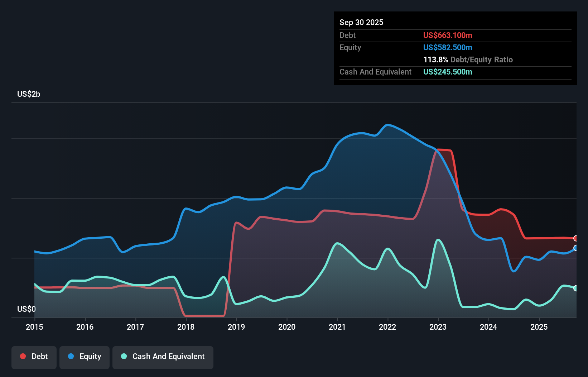Image resolution: width=588 pixels, height=377 pixels.
Task: Expand the Sep 30 2025 tooltip panel
Action: coord(361,22)
